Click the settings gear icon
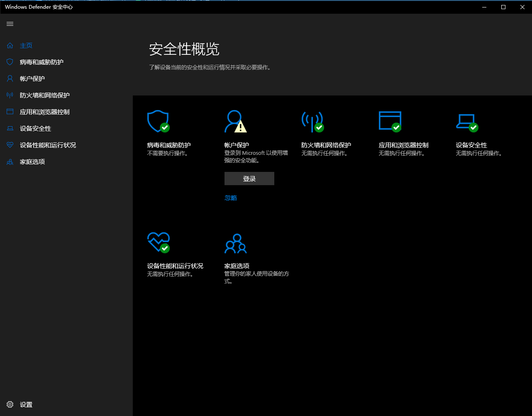The image size is (532, 416). (10, 404)
